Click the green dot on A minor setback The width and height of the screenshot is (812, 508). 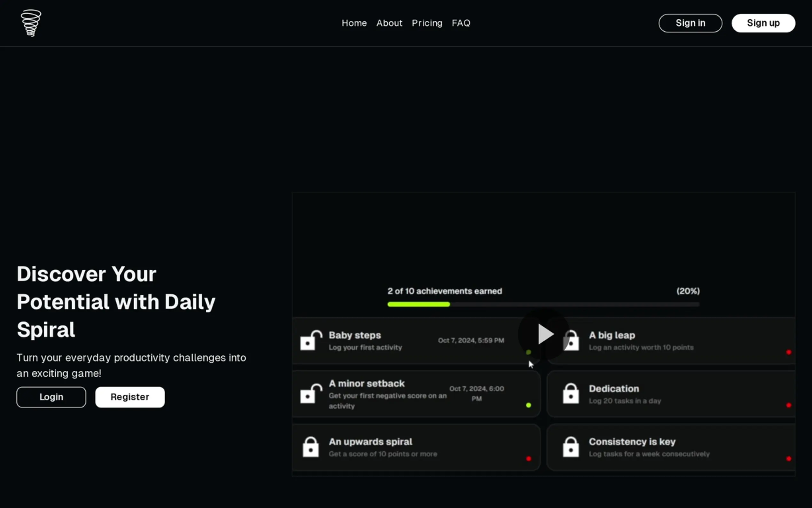tap(528, 405)
